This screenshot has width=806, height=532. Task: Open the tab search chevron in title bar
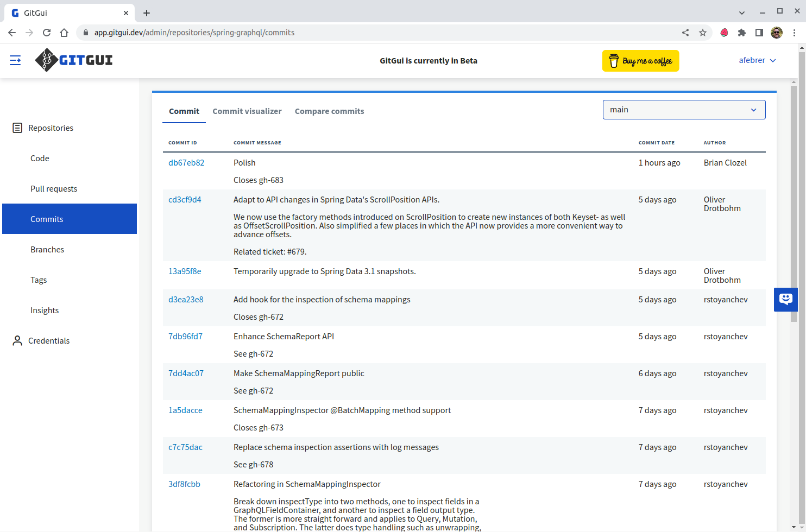tap(742, 12)
